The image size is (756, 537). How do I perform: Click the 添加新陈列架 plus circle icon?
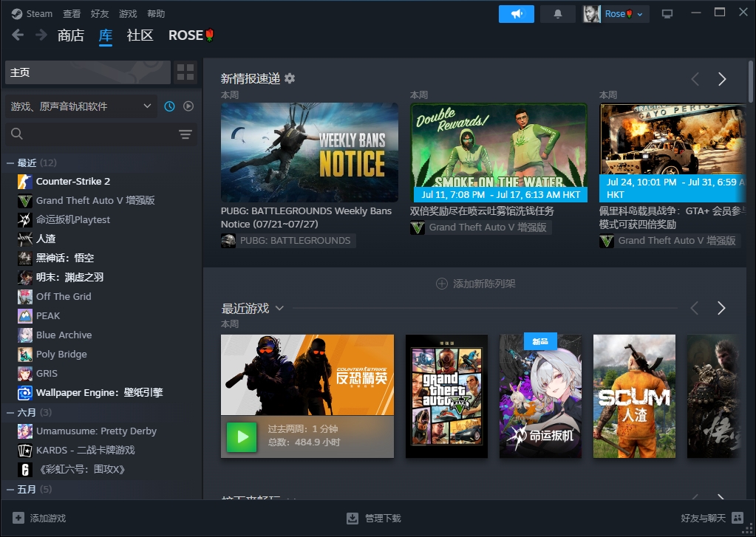442,284
